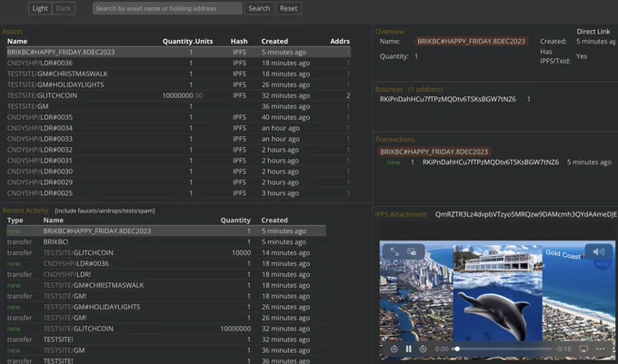Enter fullscreen on the video player

point(394,251)
